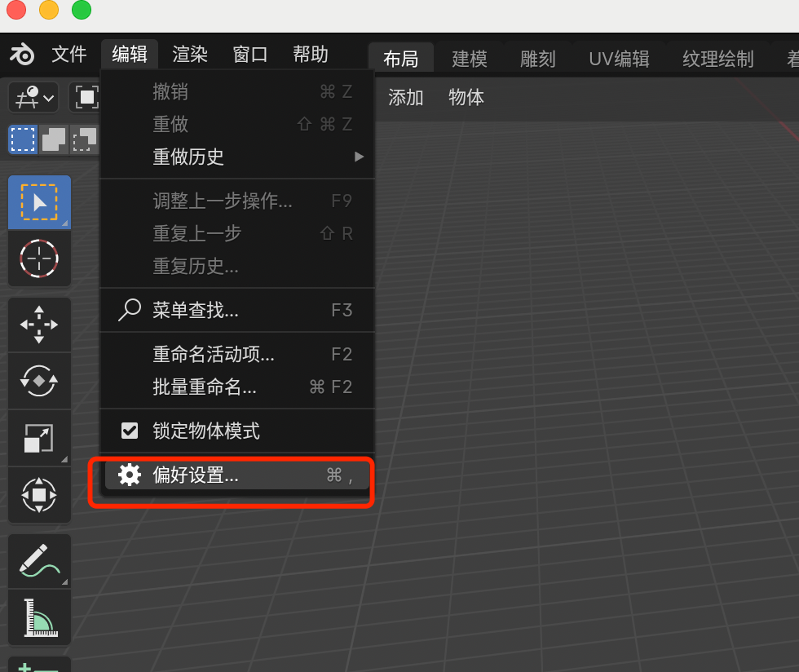Open the 添加 menu in viewport header

click(x=406, y=98)
